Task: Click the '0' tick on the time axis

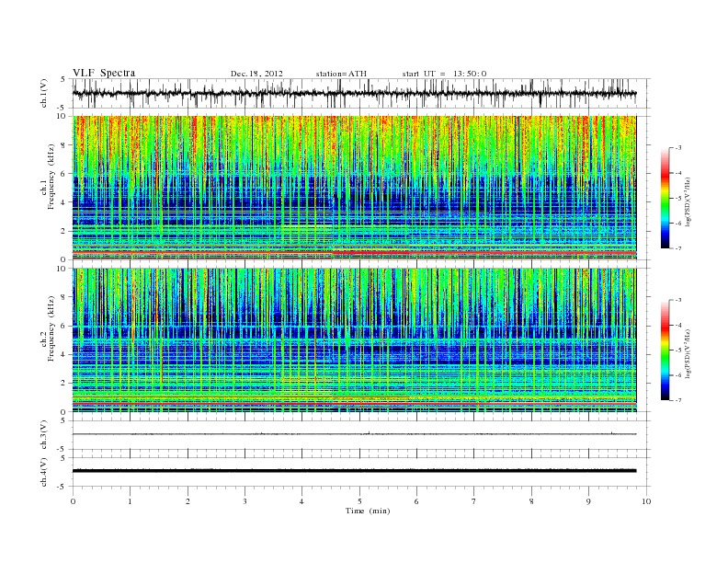Action: point(73,501)
